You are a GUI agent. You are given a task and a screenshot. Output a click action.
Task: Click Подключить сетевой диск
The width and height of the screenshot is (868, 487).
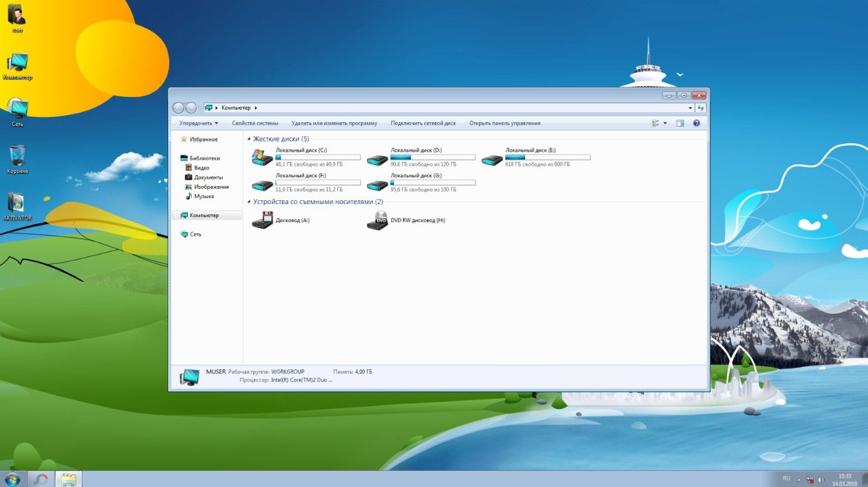coord(423,123)
